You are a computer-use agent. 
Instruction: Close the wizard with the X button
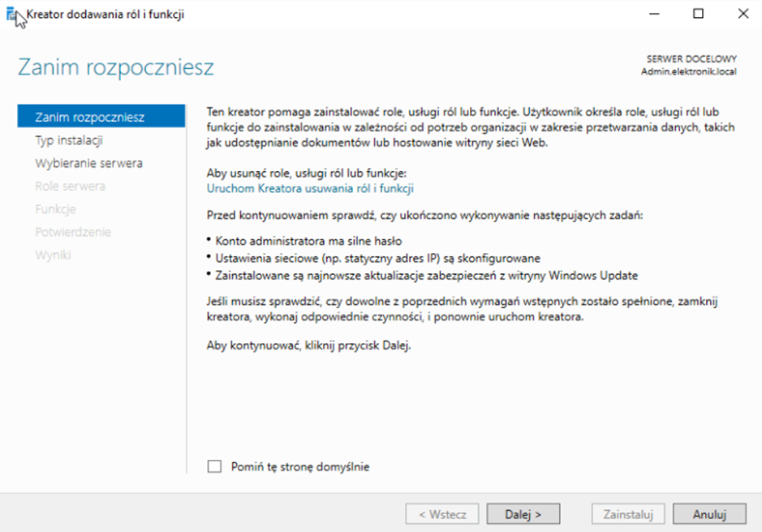[x=743, y=14]
